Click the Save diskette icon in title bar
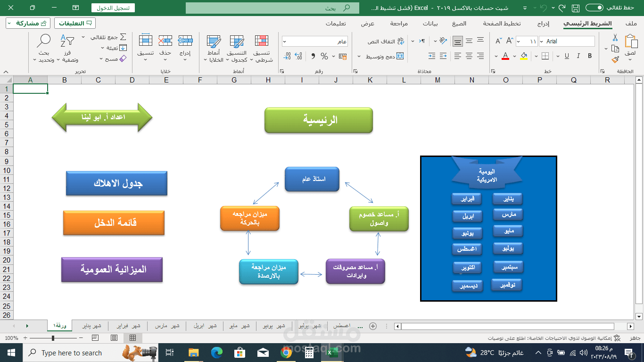This screenshot has width=644, height=362. pyautogui.click(x=575, y=8)
